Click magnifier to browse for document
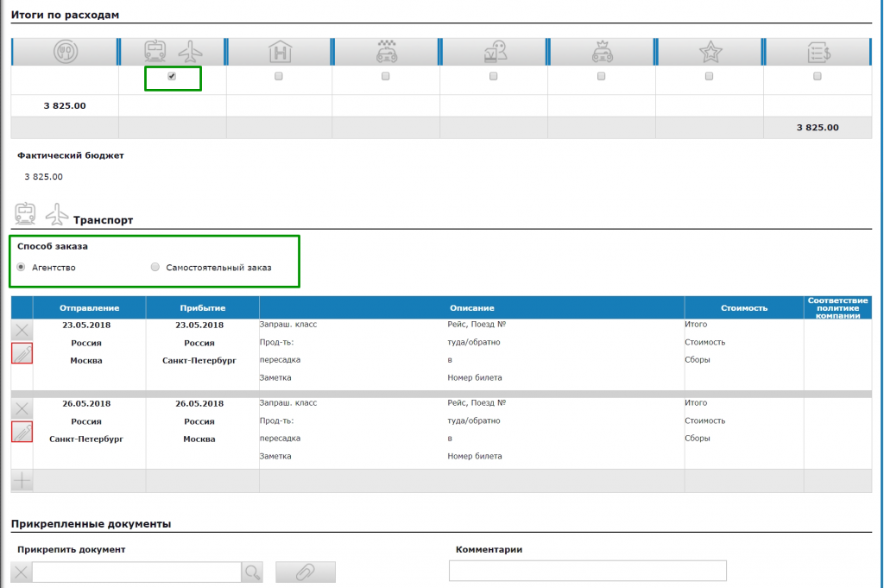This screenshot has height=588, width=884. tap(252, 572)
